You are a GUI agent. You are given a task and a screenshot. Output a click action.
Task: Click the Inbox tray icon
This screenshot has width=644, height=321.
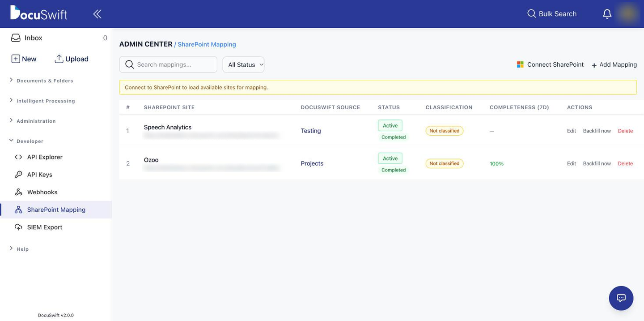click(x=16, y=38)
